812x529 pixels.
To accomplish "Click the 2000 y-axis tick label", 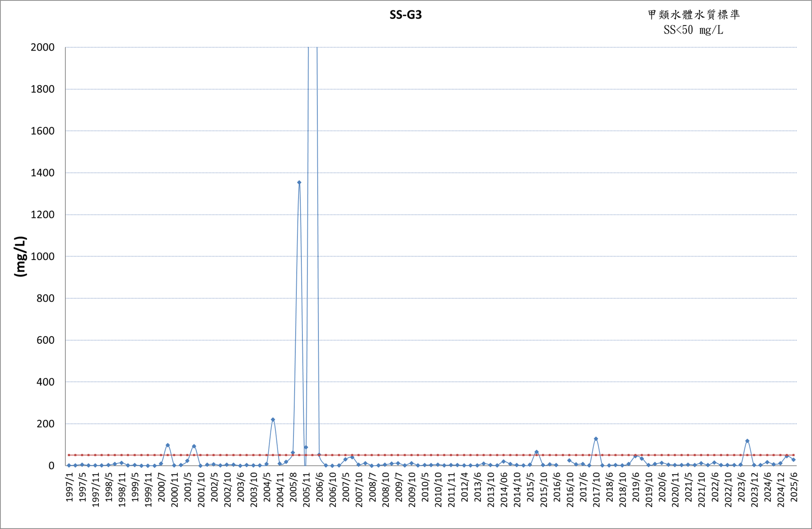I will (x=43, y=47).
